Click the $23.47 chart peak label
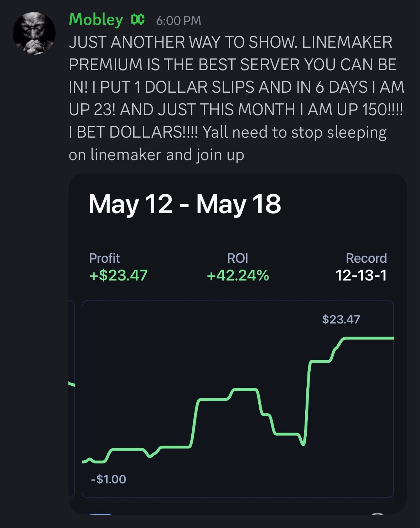Viewport: 420px width, 528px height. click(341, 319)
